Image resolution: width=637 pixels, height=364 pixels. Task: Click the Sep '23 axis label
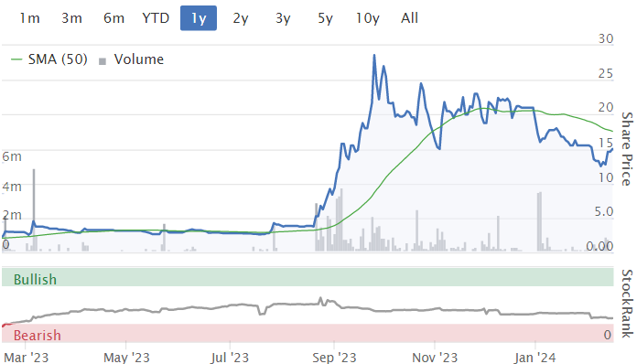click(x=334, y=358)
